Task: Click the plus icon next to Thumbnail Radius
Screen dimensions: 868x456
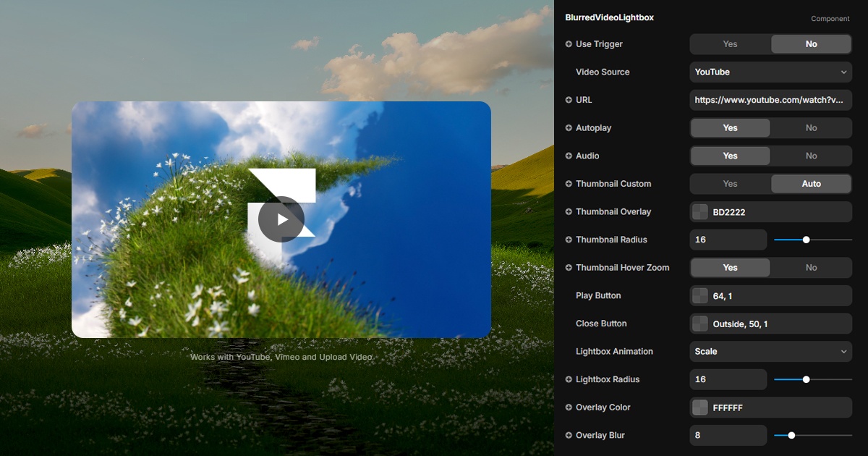Action: pyautogui.click(x=569, y=240)
